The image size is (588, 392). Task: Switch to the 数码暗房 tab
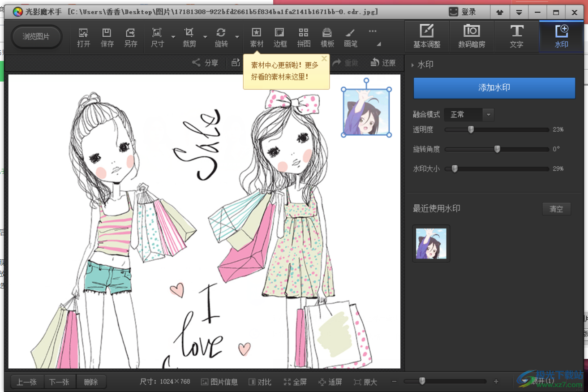472,36
